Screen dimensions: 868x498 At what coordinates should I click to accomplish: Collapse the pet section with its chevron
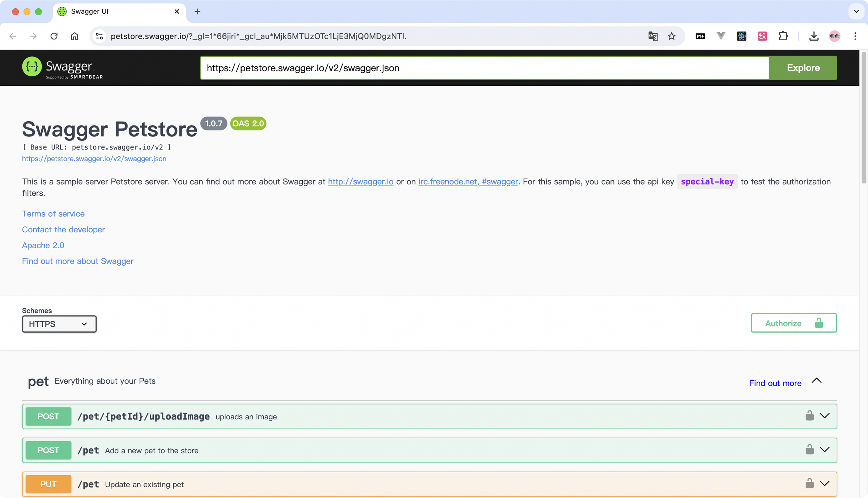817,381
